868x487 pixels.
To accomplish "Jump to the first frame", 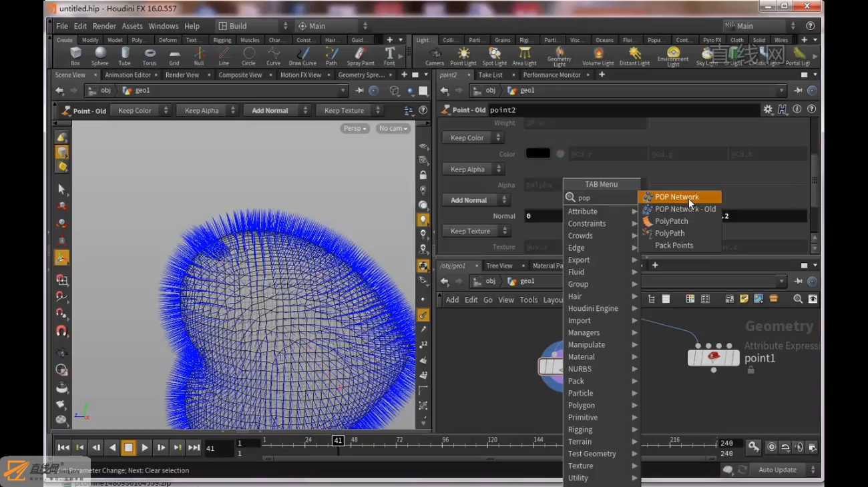I will (x=63, y=448).
